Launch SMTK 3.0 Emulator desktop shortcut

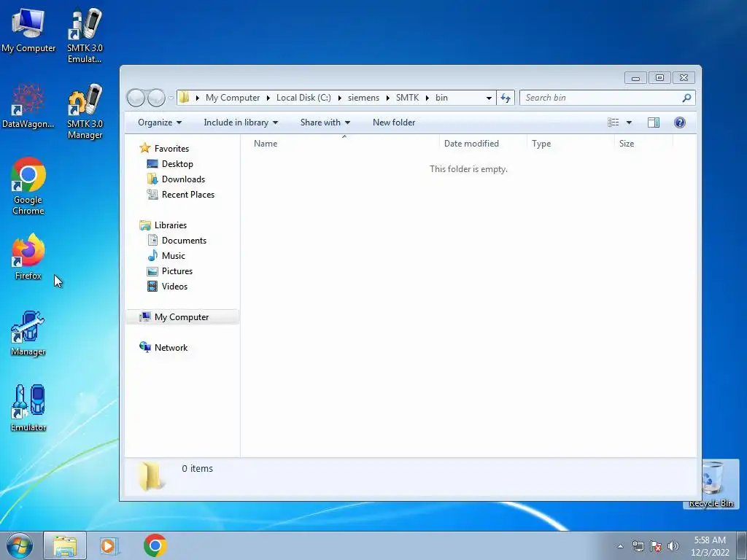click(x=85, y=35)
